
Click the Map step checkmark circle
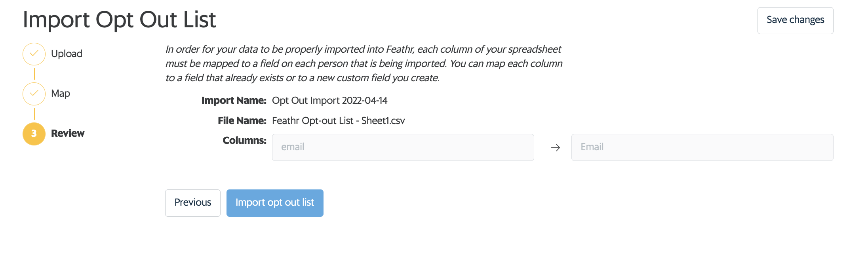tap(34, 94)
